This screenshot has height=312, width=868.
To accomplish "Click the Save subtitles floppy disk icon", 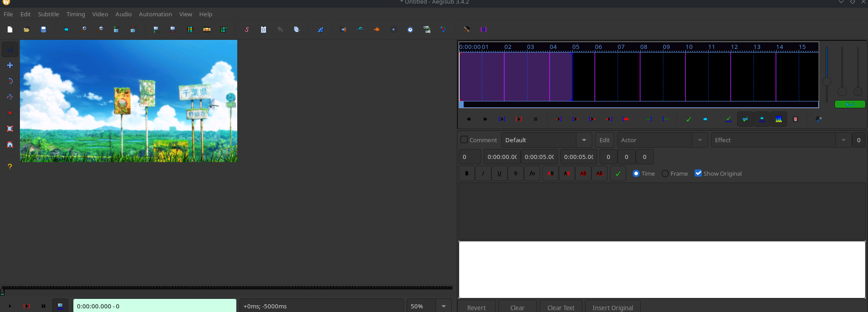I will [43, 29].
